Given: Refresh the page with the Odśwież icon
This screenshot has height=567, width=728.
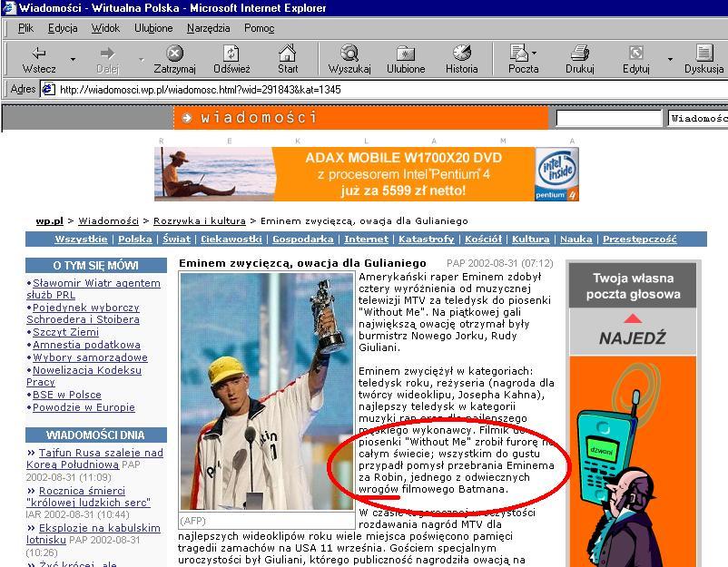Looking at the screenshot, I should coord(231,53).
